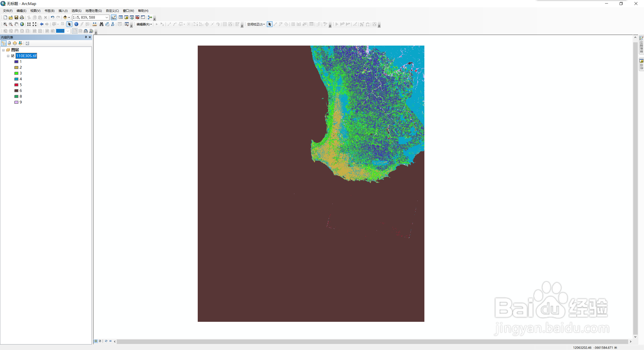Image resolution: width=644 pixels, height=350 pixels.
Task: Open the ArcToolbox window
Action: coord(137,17)
